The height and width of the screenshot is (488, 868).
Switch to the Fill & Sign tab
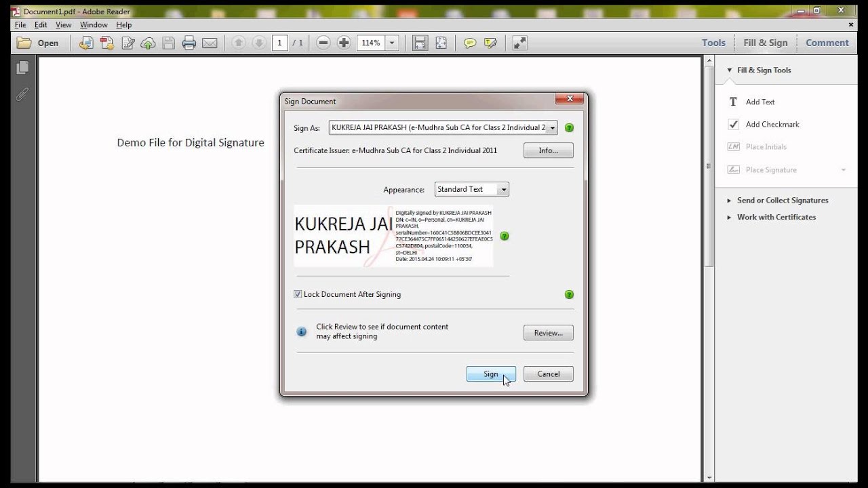[766, 43]
